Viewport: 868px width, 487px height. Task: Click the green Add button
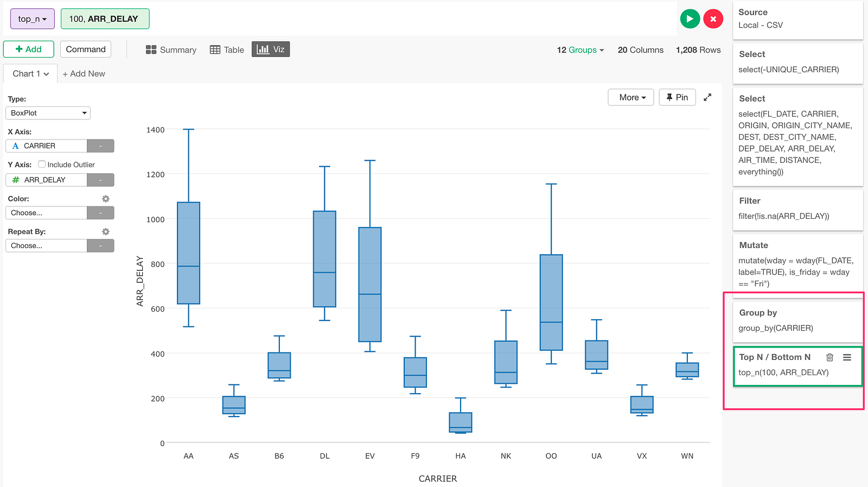point(29,49)
